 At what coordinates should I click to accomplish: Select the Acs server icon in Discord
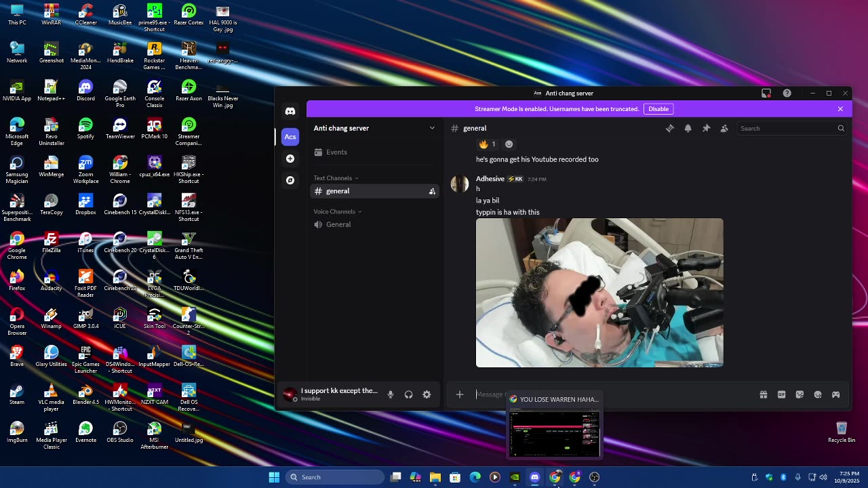290,137
